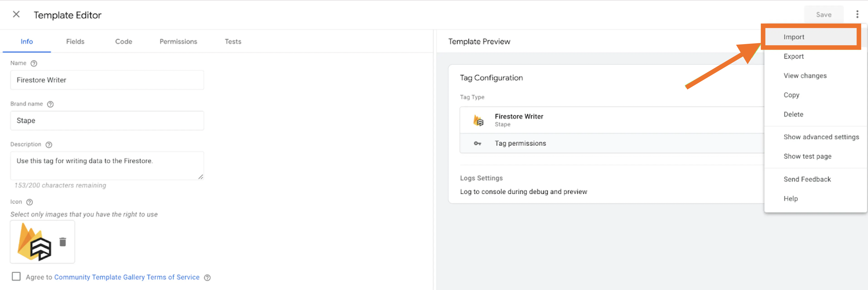The width and height of the screenshot is (868, 290).
Task: Open the three-dot more options menu
Action: click(x=857, y=14)
